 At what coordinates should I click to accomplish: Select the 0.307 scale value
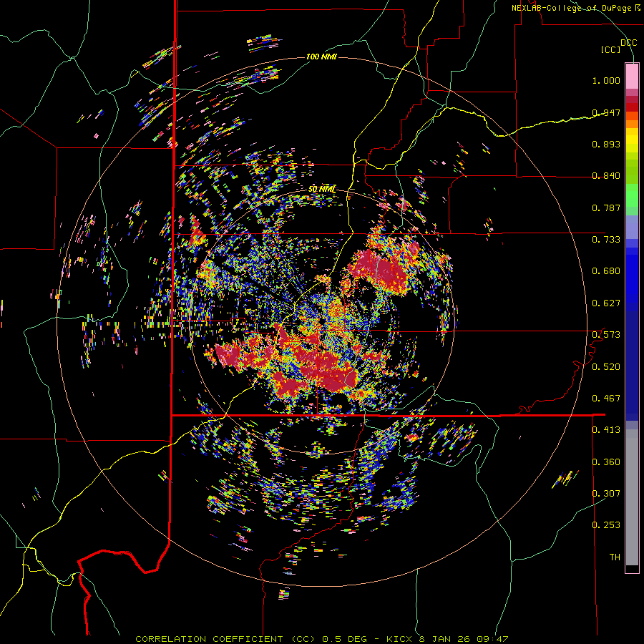pos(606,493)
